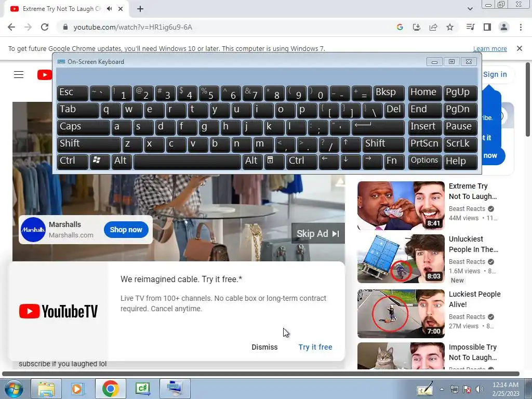Select On-Screen Keyboard taskbar button
Image resolution: width=532 pixels, height=399 pixels.
point(175,389)
